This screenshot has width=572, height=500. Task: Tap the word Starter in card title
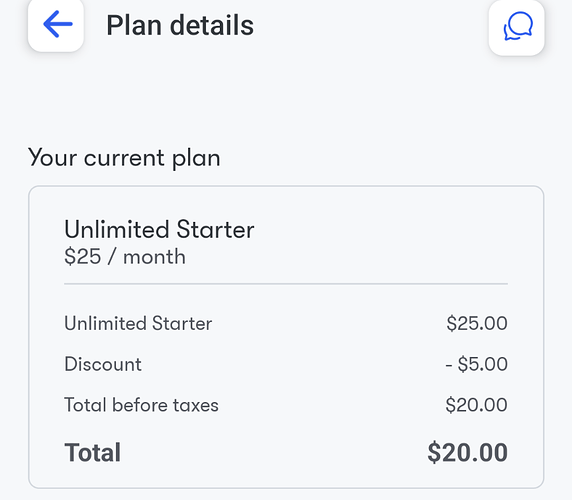(215, 229)
